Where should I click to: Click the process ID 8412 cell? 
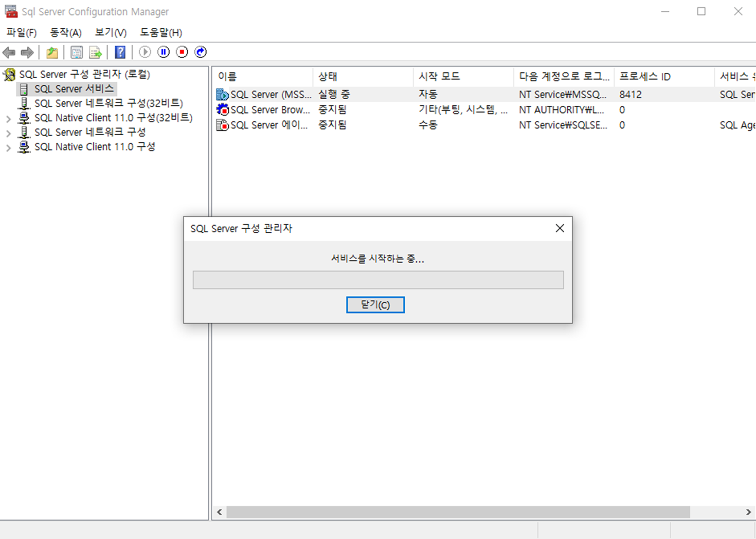click(631, 95)
